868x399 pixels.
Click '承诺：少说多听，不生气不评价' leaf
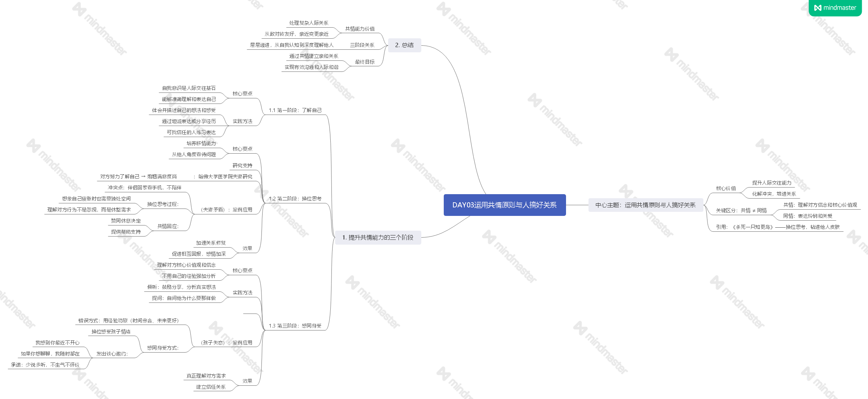tap(45, 365)
